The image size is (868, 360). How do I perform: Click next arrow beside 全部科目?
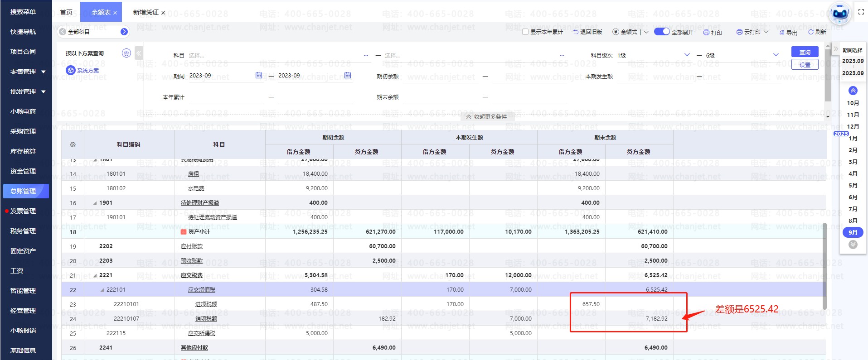(124, 32)
